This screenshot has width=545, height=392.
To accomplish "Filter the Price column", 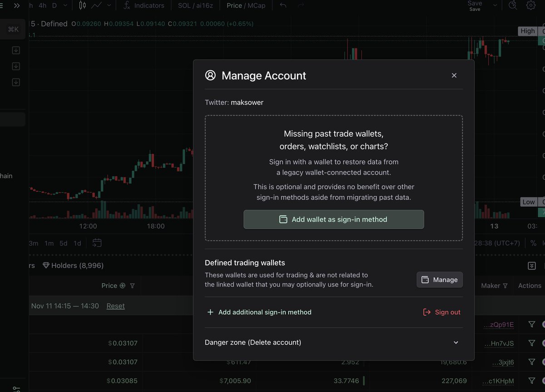I will [x=132, y=286].
